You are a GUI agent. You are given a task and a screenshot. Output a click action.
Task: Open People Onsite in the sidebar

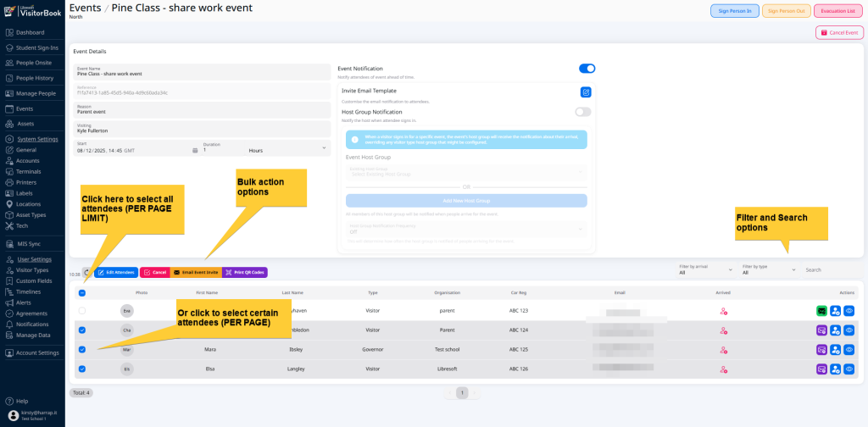tap(35, 63)
